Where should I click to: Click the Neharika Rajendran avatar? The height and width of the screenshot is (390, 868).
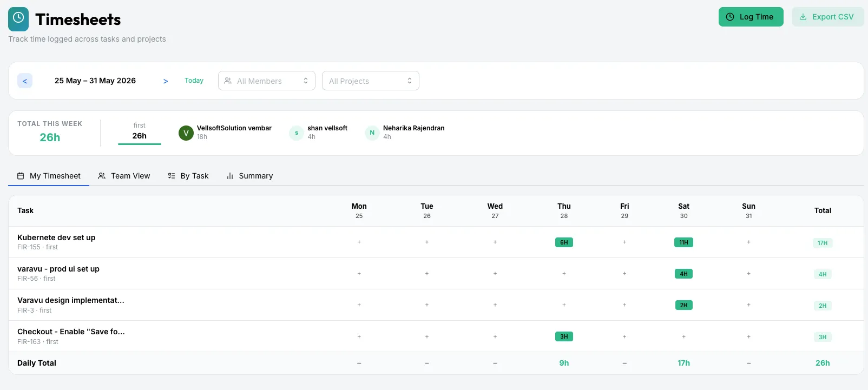(372, 133)
